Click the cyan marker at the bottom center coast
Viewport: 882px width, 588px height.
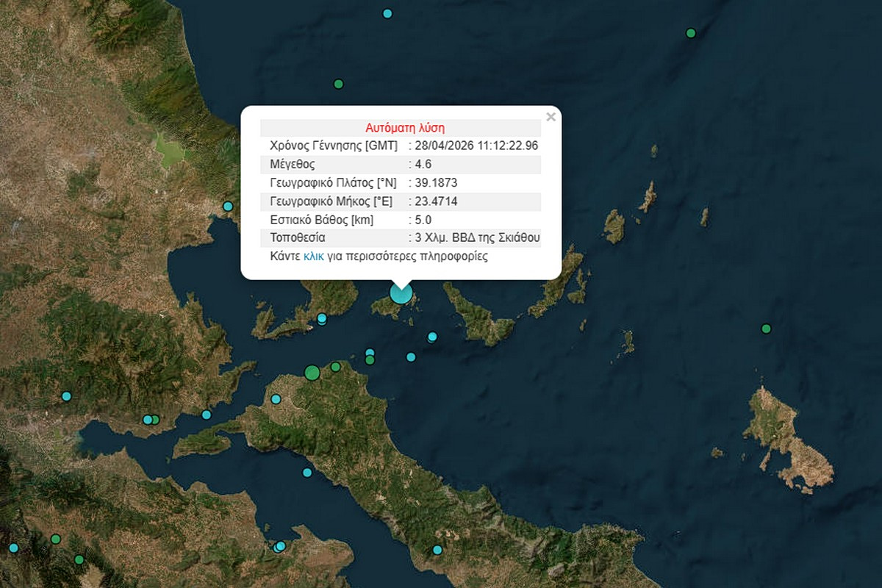tap(437, 550)
